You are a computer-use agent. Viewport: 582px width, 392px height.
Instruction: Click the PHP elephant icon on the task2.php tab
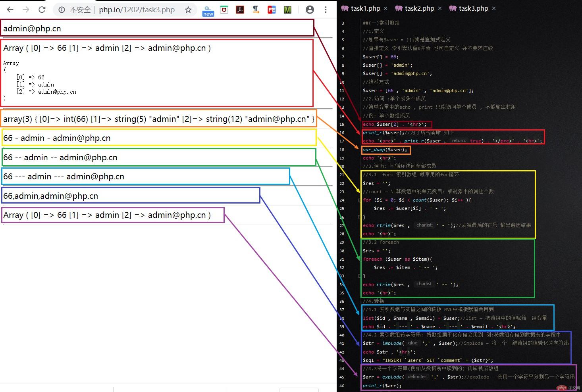[x=399, y=8]
